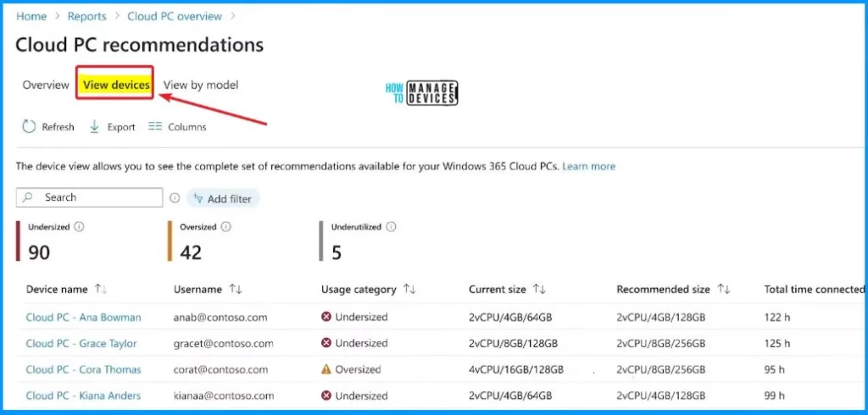
Task: Sort by Usage category column arrows
Action: pyautogui.click(x=409, y=290)
